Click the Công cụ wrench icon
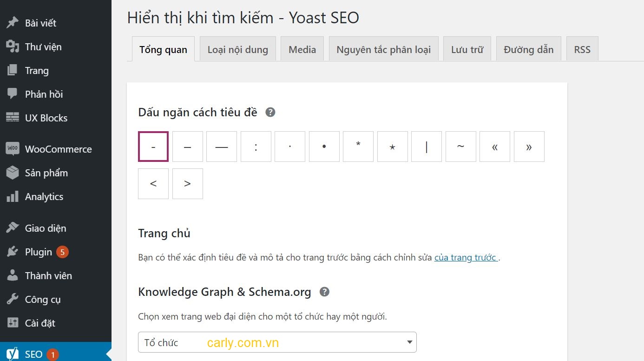The image size is (644, 361). coord(13,299)
